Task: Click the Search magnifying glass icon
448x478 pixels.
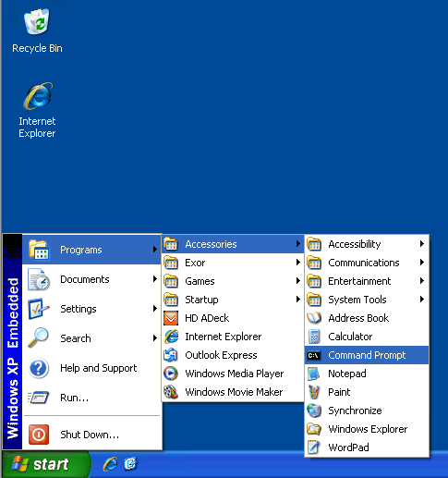Action: 38,337
